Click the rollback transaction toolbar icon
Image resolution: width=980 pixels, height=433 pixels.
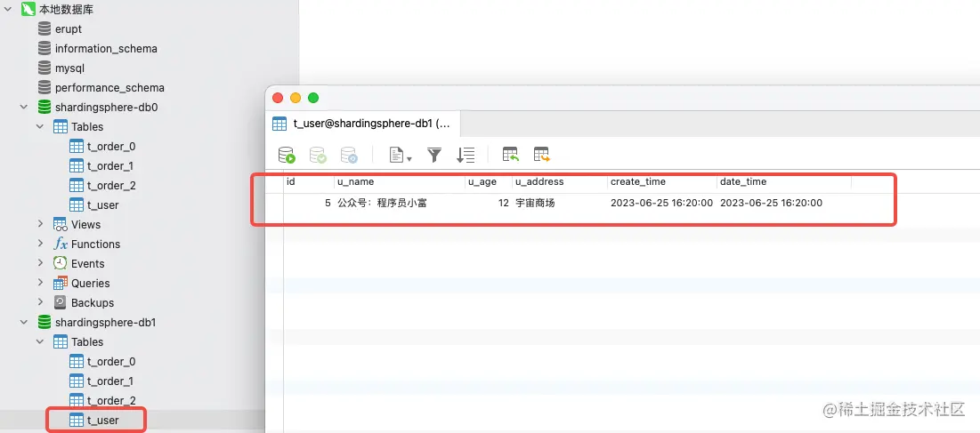349,155
